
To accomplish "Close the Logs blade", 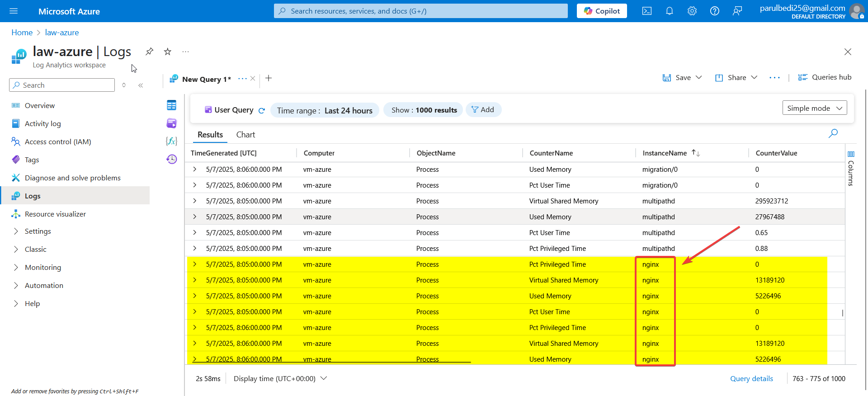I will tap(848, 52).
